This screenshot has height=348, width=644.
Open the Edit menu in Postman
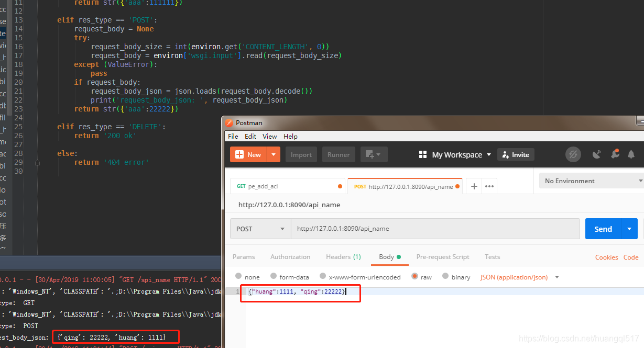click(x=250, y=136)
